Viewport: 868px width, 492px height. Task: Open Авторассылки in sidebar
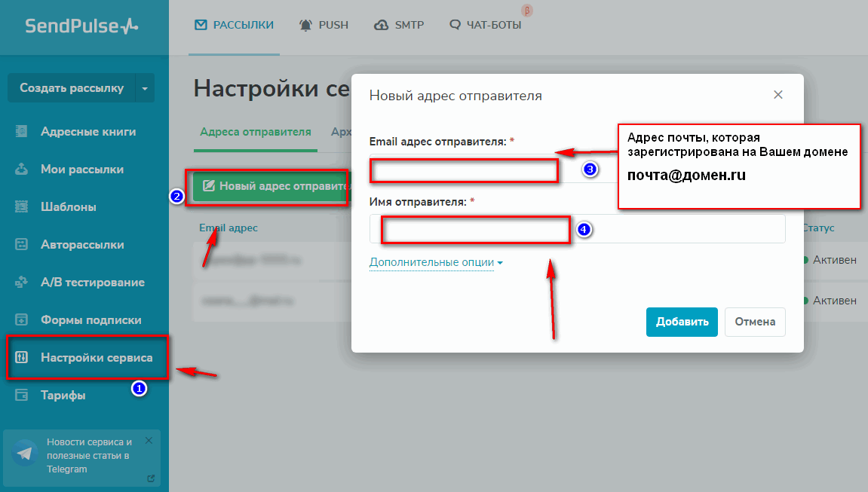(x=82, y=244)
